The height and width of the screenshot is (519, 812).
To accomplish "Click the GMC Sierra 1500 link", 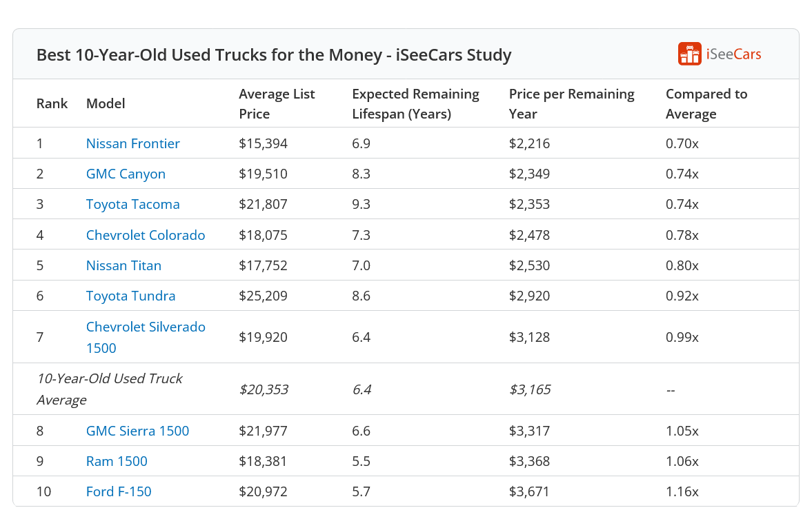I will [x=137, y=431].
